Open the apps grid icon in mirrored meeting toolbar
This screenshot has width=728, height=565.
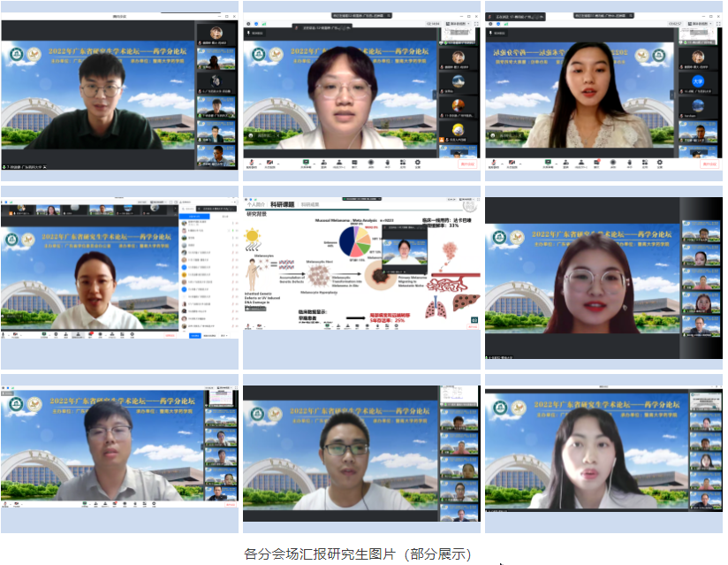[x=645, y=162]
